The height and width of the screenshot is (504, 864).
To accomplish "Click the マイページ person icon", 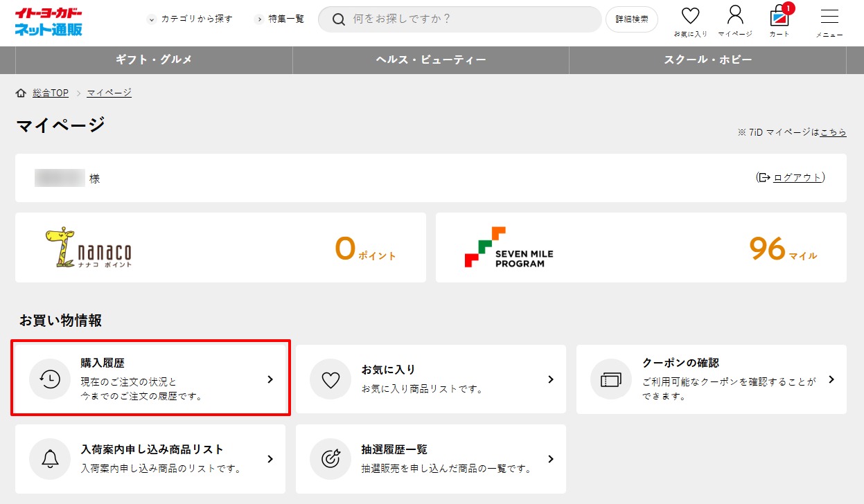I will point(734,14).
